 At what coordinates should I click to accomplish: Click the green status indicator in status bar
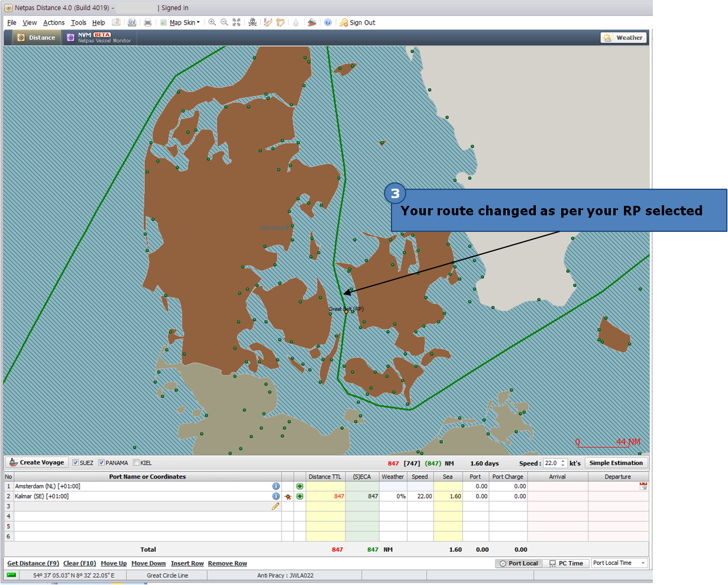click(x=11, y=575)
